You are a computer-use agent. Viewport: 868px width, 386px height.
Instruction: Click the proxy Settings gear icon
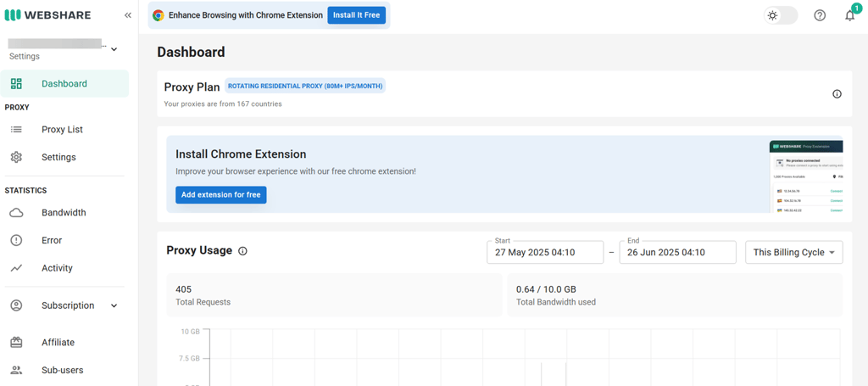(x=17, y=157)
